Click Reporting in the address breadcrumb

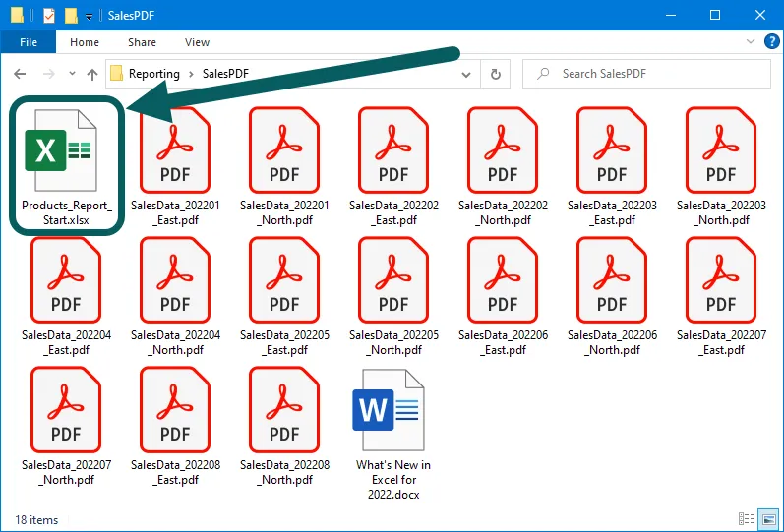[153, 74]
